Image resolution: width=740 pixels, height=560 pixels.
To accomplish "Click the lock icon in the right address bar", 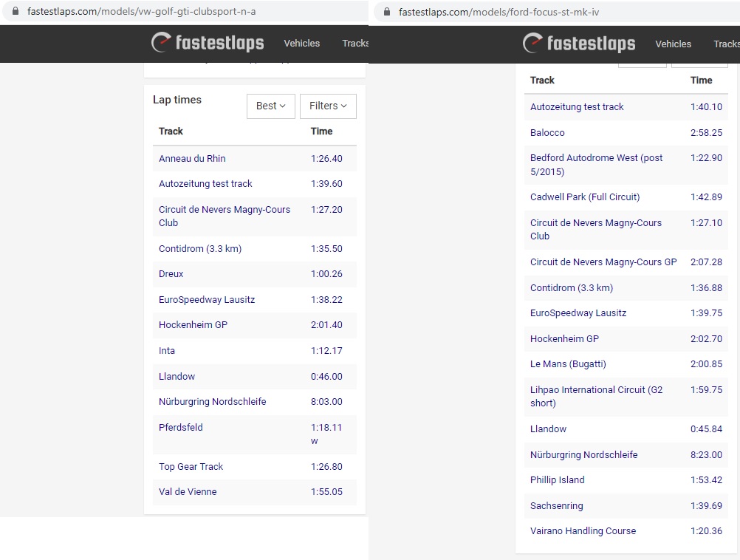I will 387,12.
